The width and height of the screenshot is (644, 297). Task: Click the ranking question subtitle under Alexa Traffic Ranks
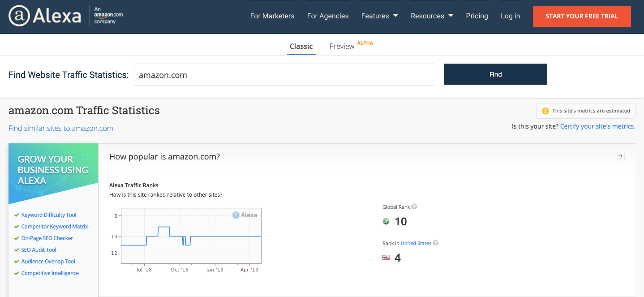[166, 195]
